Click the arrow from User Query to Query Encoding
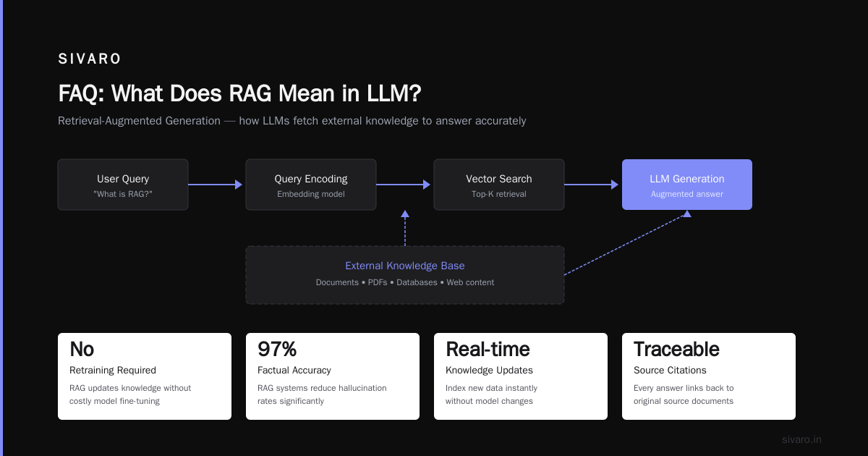Image resolution: width=868 pixels, height=456 pixels. point(216,185)
